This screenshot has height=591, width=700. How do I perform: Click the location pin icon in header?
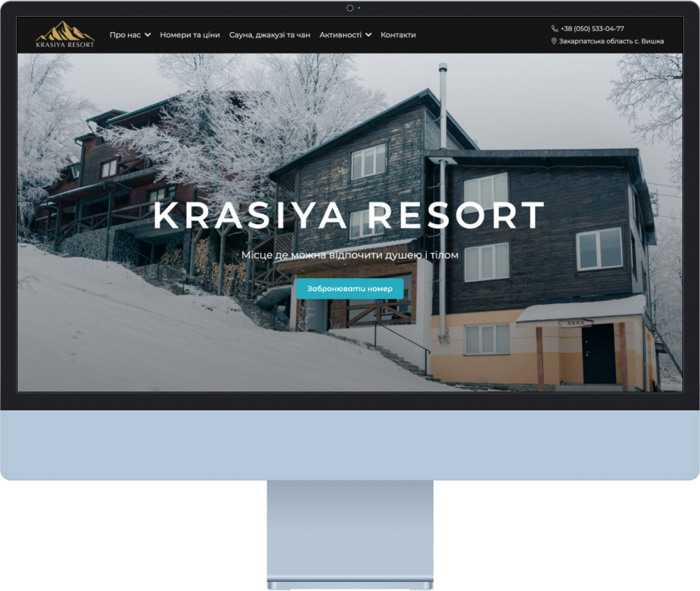[554, 41]
